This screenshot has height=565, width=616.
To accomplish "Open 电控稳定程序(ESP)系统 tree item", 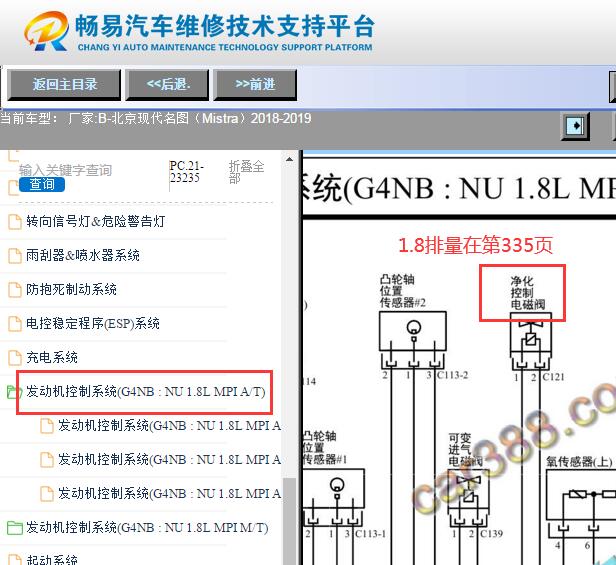I will (x=93, y=323).
